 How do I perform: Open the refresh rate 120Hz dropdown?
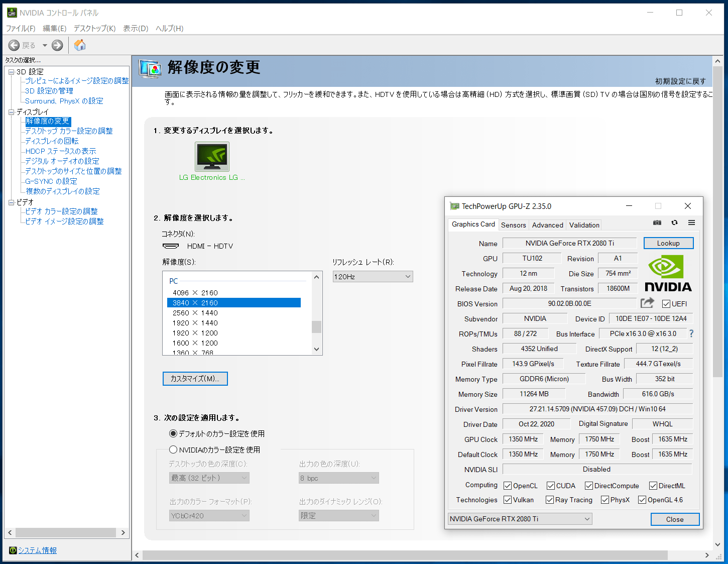[373, 277]
